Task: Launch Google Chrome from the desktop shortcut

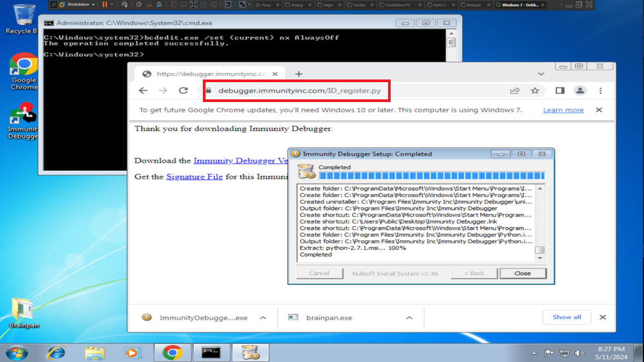Action: click(x=24, y=71)
